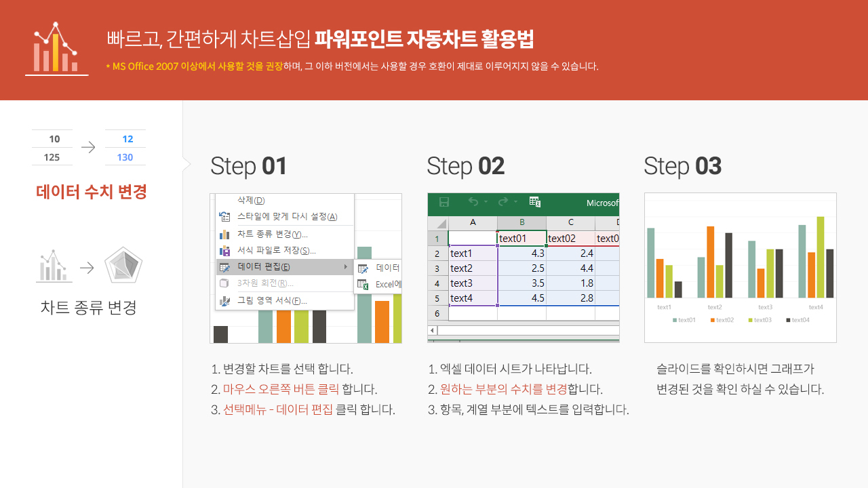This screenshot has height=488, width=868.
Task: Open the Redo dropdown arrow
Action: (x=515, y=202)
